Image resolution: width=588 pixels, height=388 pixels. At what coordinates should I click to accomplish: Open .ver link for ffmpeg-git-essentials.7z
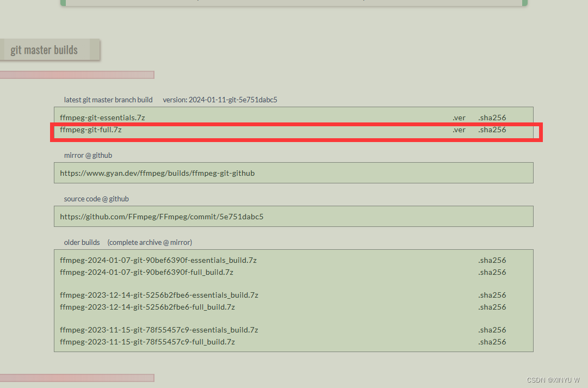459,118
